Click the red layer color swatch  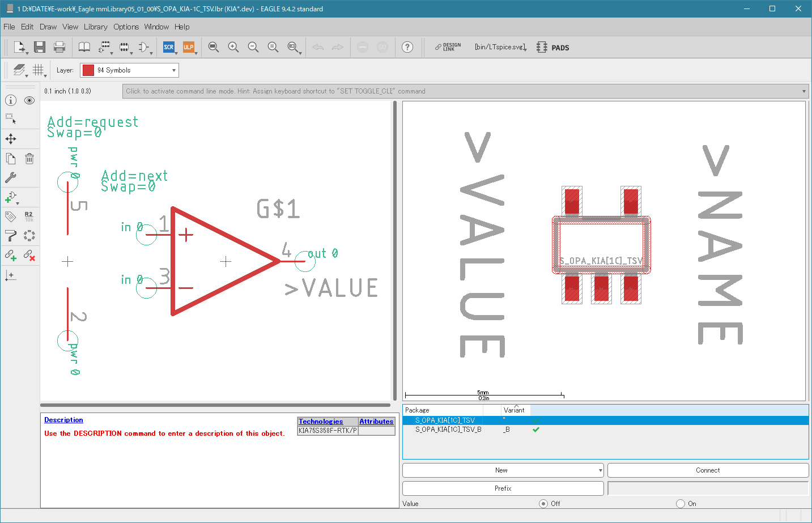88,70
